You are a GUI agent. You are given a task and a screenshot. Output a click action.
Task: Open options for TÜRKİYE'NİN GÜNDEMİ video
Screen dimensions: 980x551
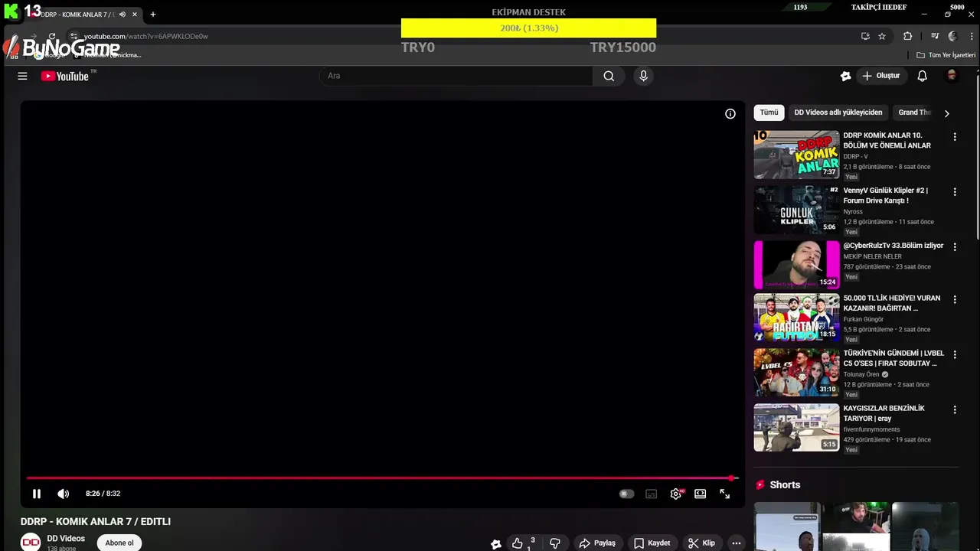pyautogui.click(x=954, y=355)
